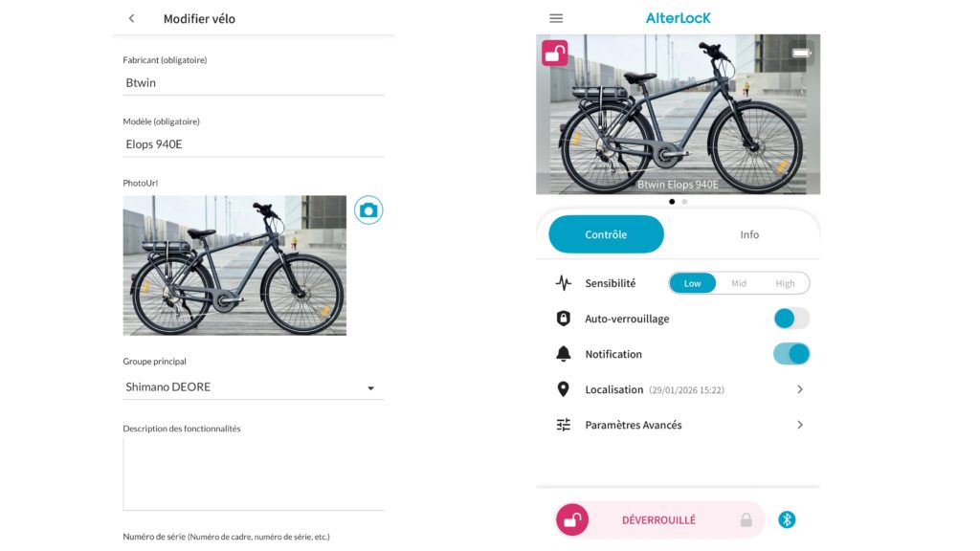Toggle the Auto-verrouillage switch
The height and width of the screenshot is (551, 980).
tap(791, 319)
